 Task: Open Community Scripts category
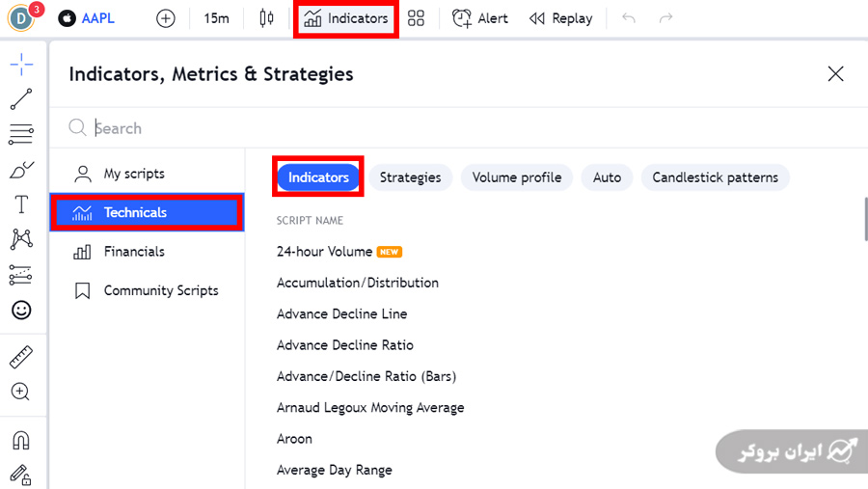[160, 290]
